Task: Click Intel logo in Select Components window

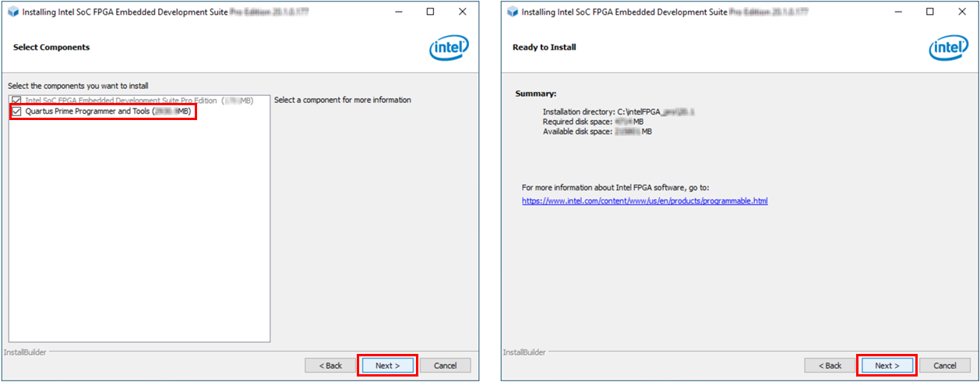Action: 449,48
